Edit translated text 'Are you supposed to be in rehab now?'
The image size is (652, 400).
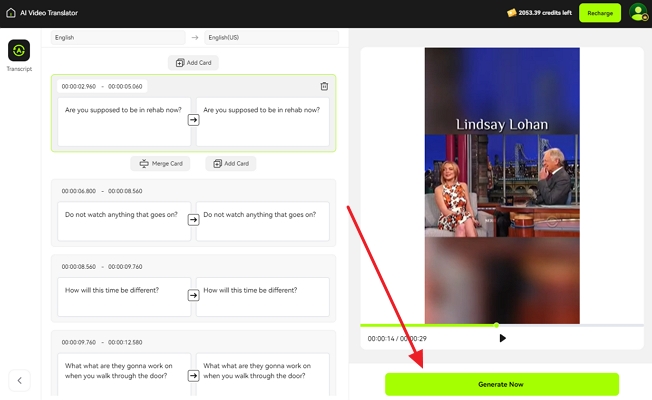(x=263, y=110)
